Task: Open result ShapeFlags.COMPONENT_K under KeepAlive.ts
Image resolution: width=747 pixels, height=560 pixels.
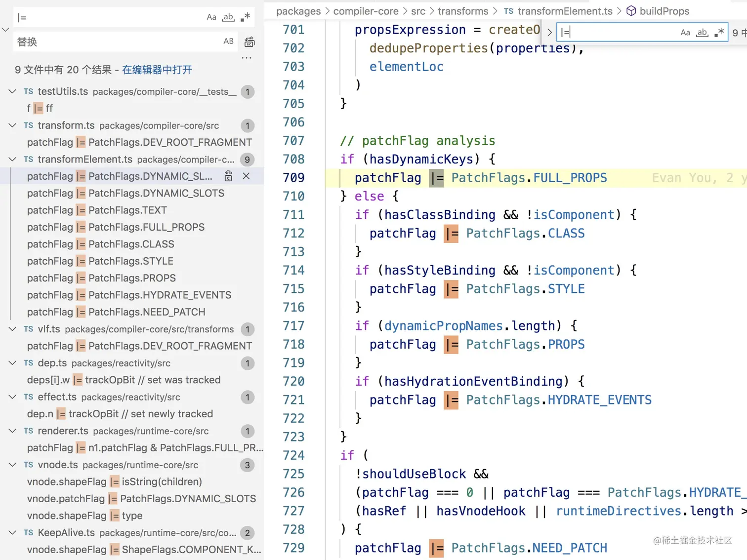Action: coord(144,550)
